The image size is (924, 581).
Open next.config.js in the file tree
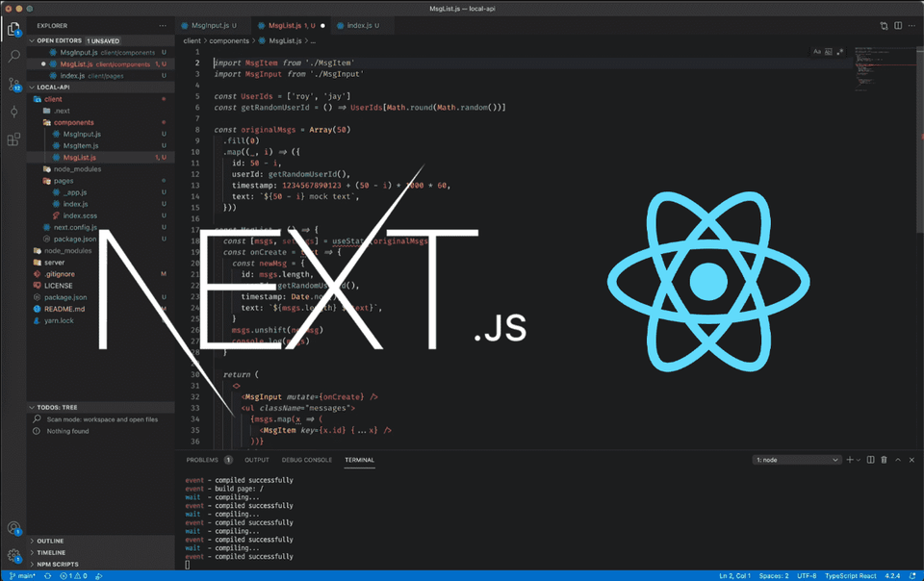click(x=101, y=227)
